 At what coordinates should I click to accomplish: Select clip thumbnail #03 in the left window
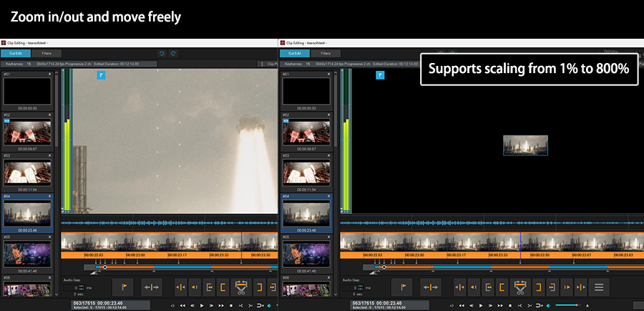27,173
